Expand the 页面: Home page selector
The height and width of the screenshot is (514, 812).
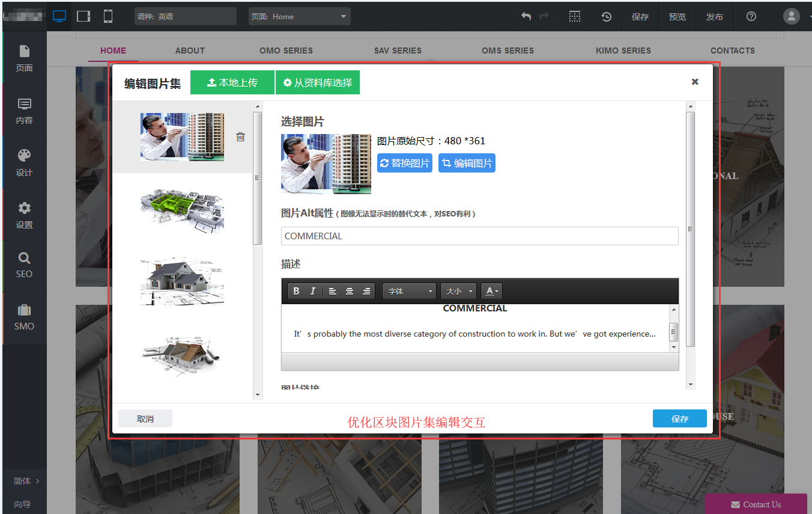click(299, 16)
